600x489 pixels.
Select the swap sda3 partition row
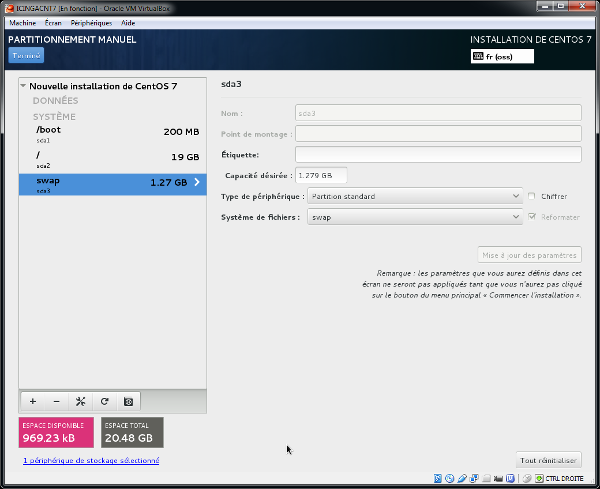[x=112, y=184]
